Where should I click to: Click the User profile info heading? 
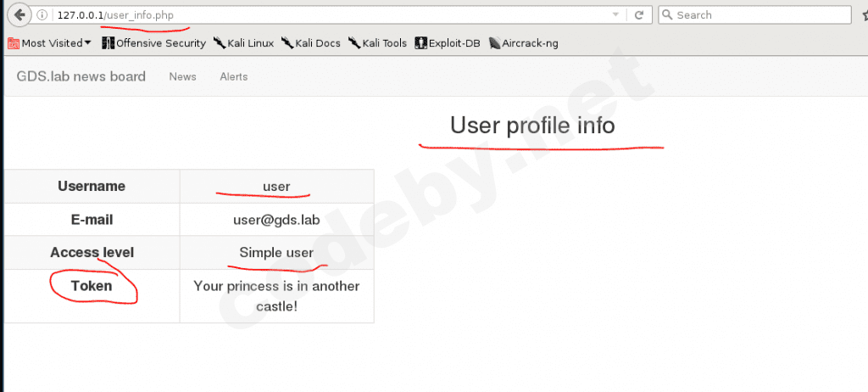pyautogui.click(x=532, y=126)
